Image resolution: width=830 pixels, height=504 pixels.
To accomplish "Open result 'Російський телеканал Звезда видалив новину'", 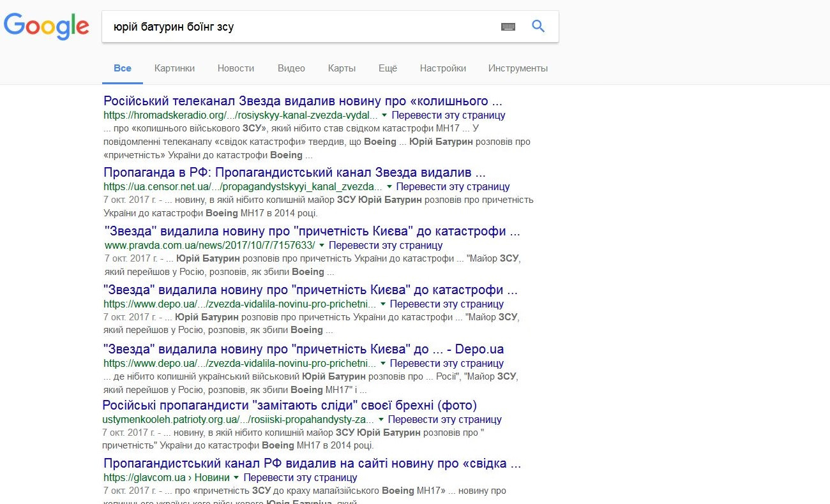I will click(304, 101).
